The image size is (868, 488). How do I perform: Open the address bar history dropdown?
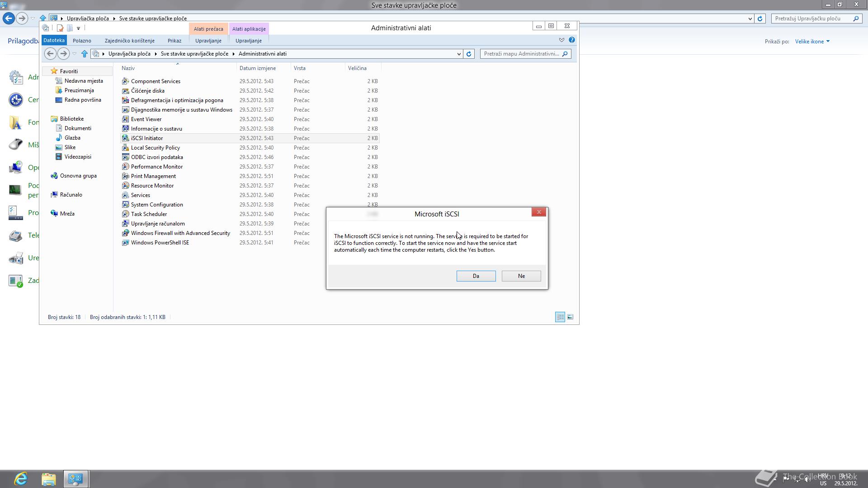click(459, 54)
